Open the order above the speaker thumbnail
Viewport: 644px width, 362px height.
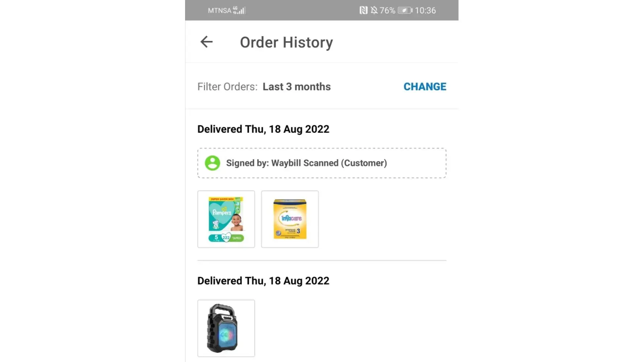click(x=263, y=281)
